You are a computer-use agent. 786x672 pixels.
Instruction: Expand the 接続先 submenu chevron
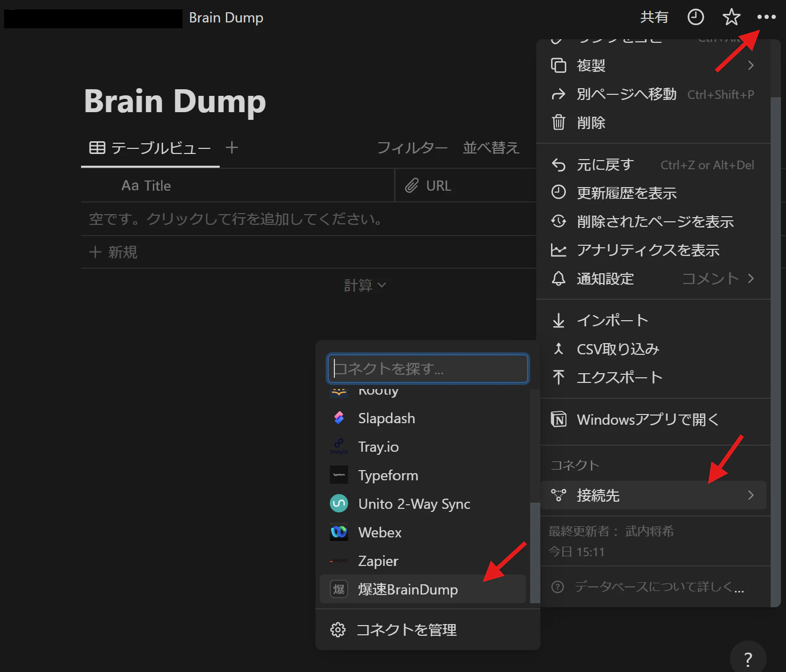tap(751, 495)
